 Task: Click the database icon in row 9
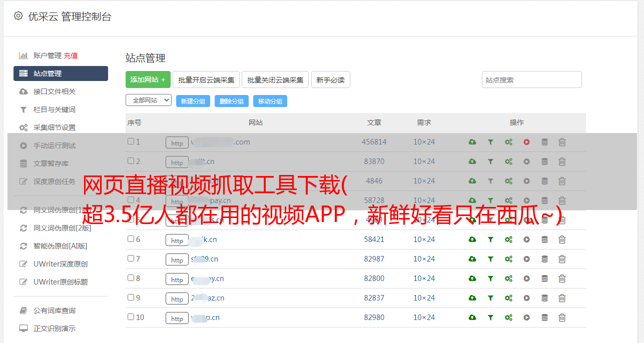(544, 298)
